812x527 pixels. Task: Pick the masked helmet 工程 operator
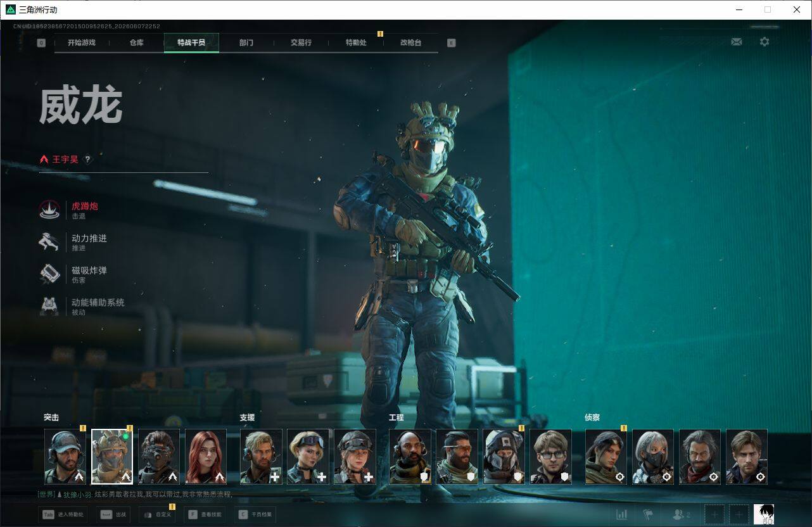504,457
